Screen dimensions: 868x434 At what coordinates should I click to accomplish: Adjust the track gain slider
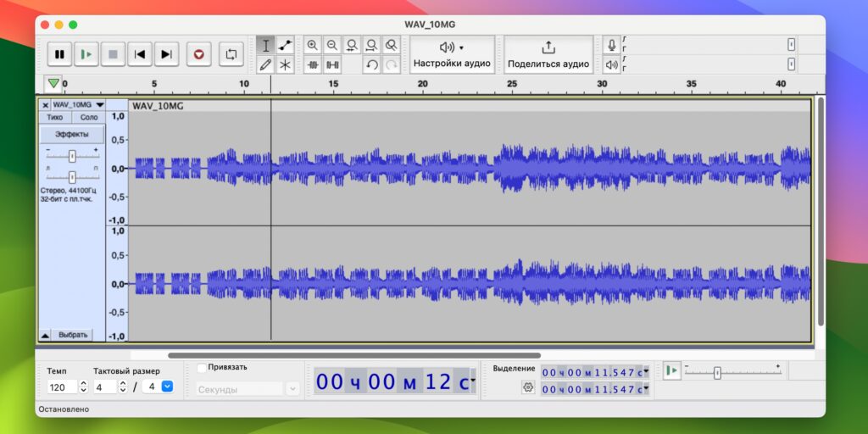tap(72, 157)
